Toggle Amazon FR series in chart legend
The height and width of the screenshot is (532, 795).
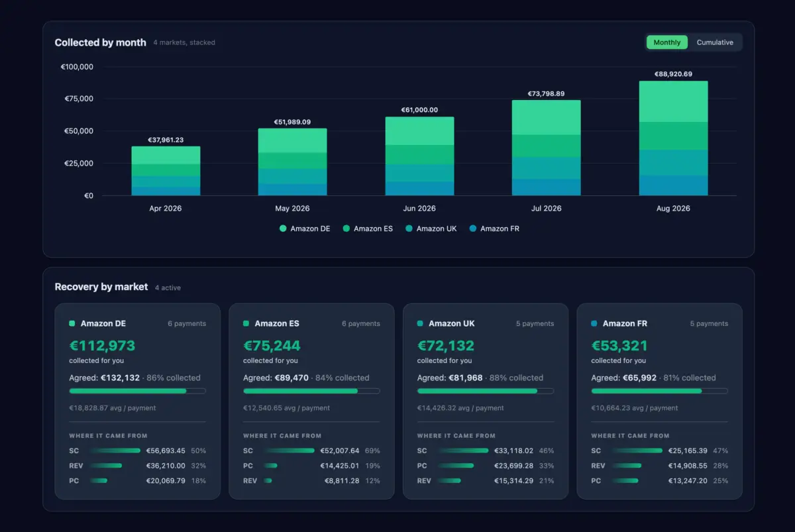494,229
